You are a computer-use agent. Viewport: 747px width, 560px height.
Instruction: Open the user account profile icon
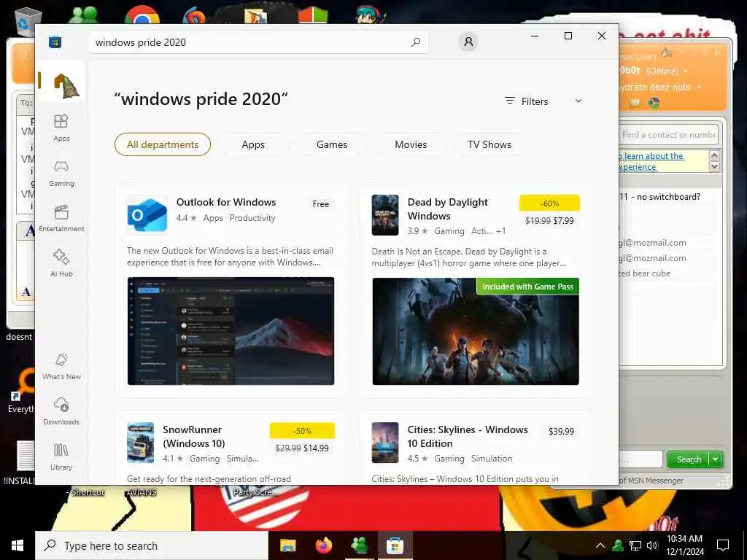tap(468, 42)
